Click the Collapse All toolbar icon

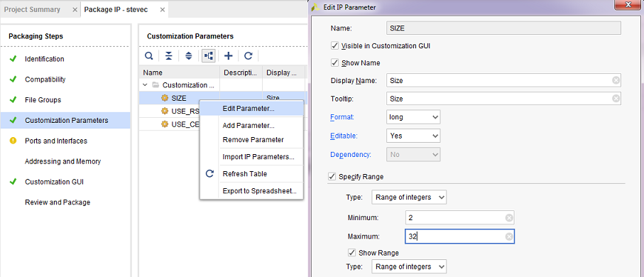169,56
